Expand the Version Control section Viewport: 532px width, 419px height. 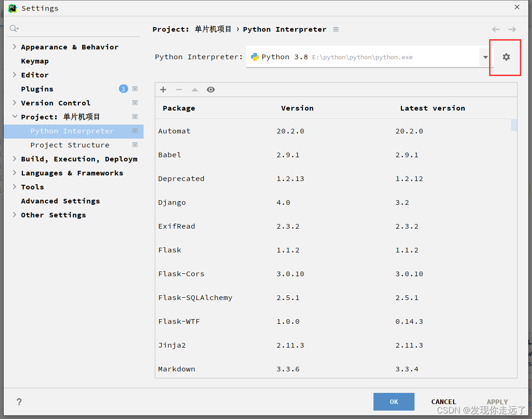click(14, 103)
